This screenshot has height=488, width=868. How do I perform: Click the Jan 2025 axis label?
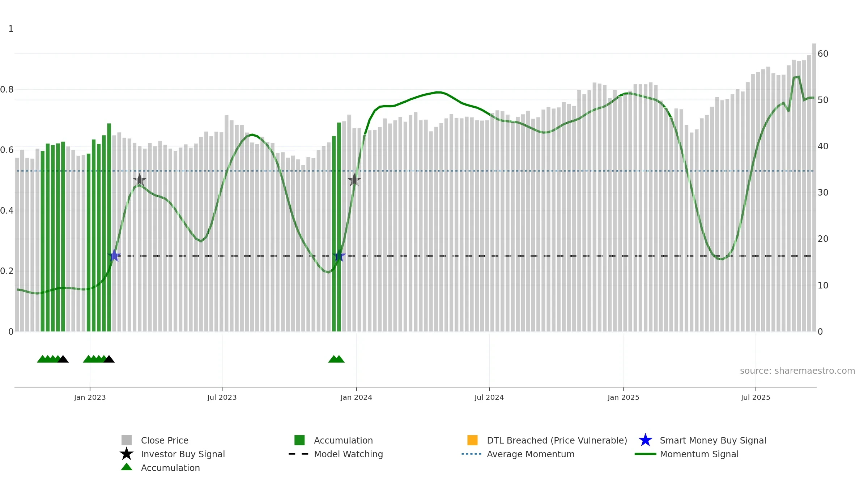(623, 398)
